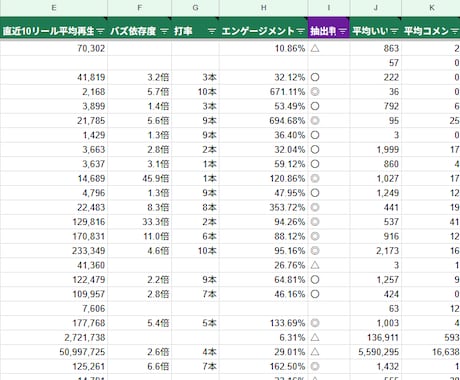Click circle mark in the 32.12% row

(315, 77)
